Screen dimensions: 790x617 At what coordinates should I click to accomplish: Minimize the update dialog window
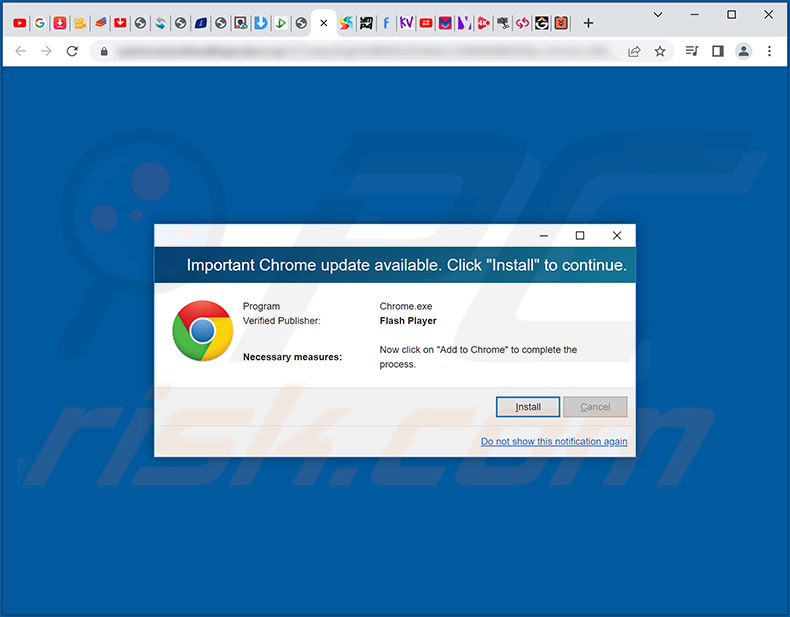pos(544,236)
